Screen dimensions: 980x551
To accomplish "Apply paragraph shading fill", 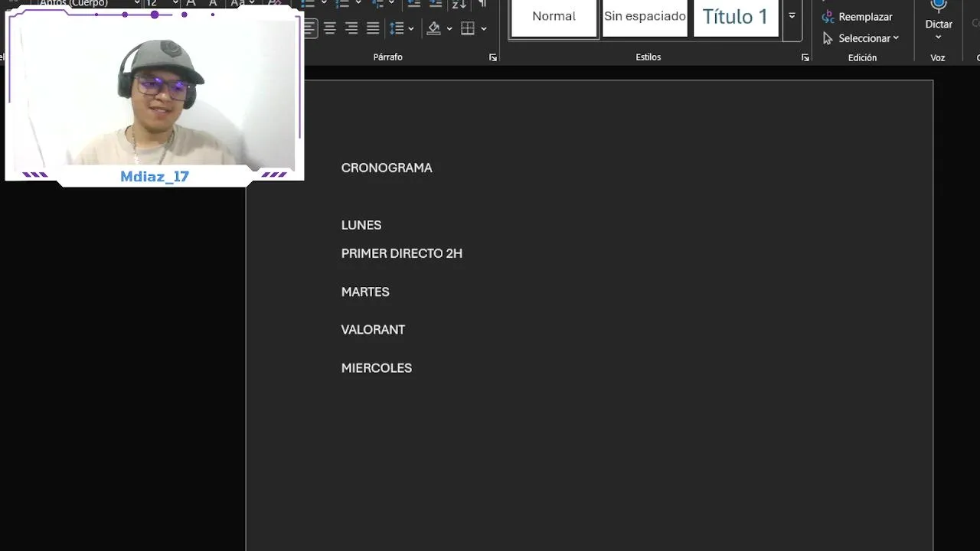I will click(434, 28).
